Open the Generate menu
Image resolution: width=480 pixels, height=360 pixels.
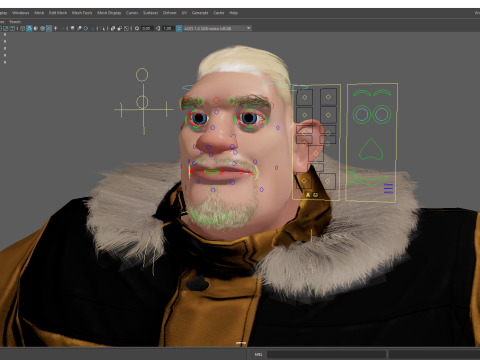pos(200,13)
